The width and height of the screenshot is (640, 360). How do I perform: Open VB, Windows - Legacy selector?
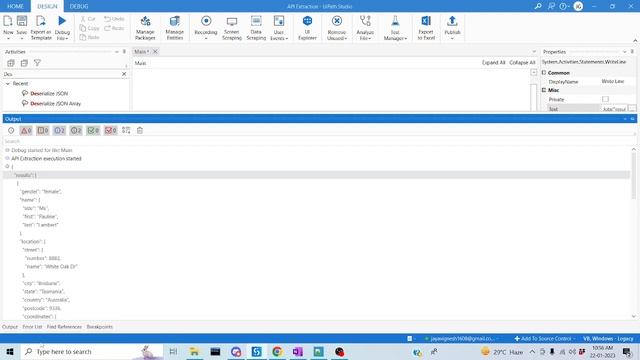tap(608, 339)
